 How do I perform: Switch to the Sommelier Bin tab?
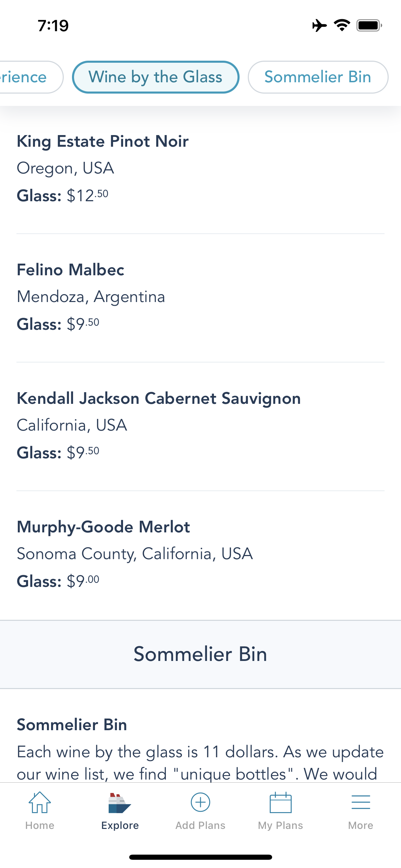[x=318, y=77]
